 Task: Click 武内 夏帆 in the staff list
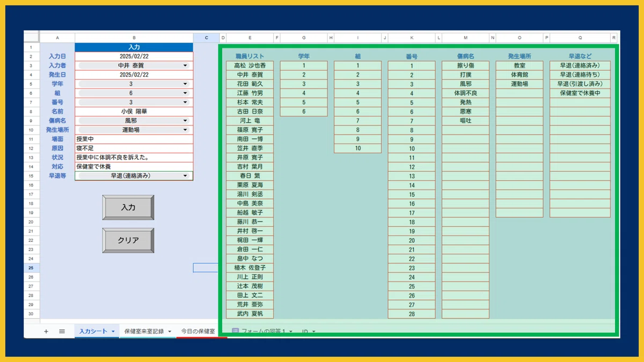pyautogui.click(x=250, y=314)
